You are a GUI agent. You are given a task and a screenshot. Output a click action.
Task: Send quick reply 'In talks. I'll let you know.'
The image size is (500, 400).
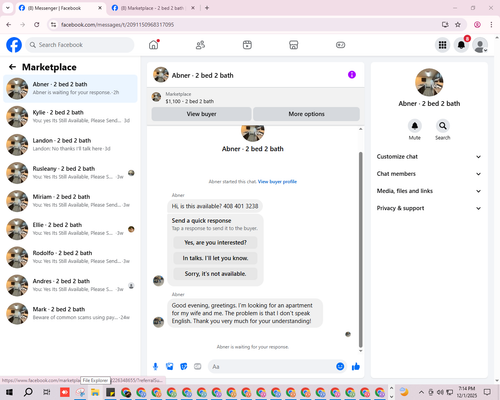(x=215, y=258)
